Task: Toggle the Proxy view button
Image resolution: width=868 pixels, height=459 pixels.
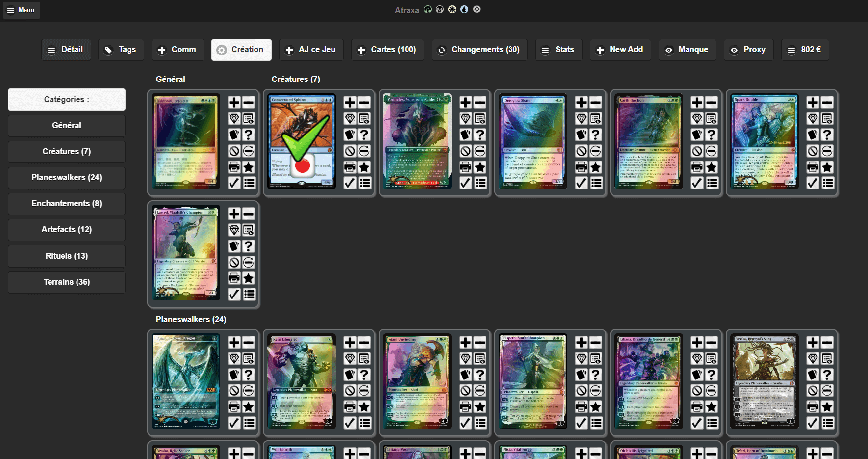Action: tap(748, 50)
